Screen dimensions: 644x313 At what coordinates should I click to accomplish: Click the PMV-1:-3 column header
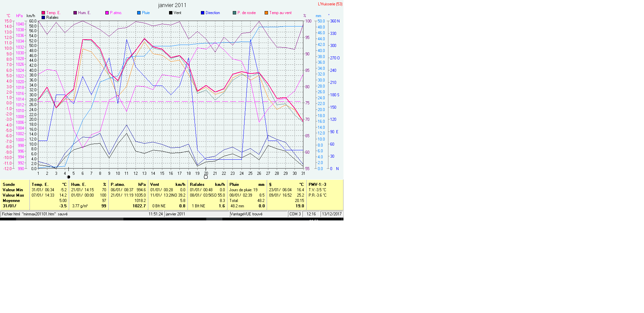pyautogui.click(x=317, y=185)
